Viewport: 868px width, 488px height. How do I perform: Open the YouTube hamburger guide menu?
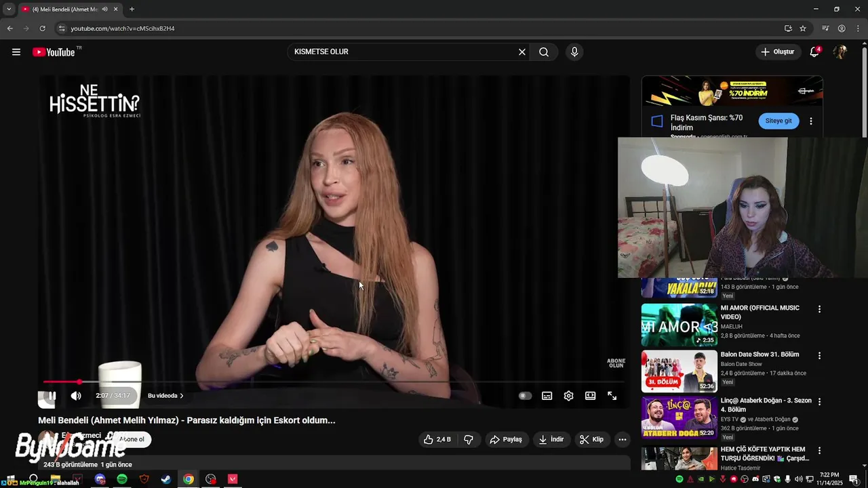click(16, 52)
